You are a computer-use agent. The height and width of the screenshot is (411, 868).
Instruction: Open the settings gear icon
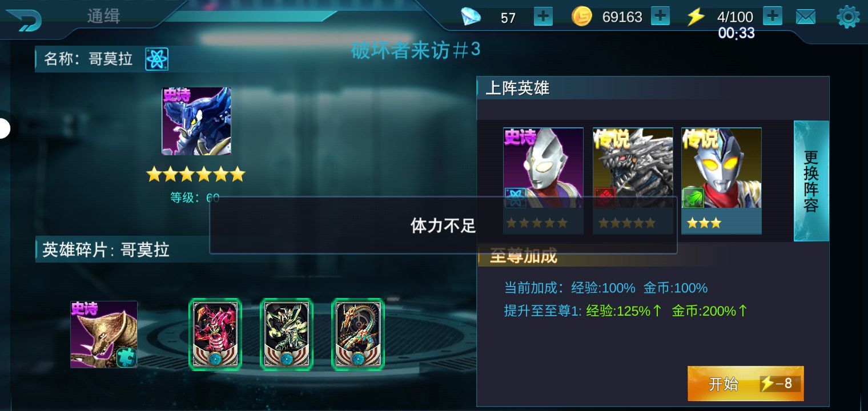(x=848, y=17)
